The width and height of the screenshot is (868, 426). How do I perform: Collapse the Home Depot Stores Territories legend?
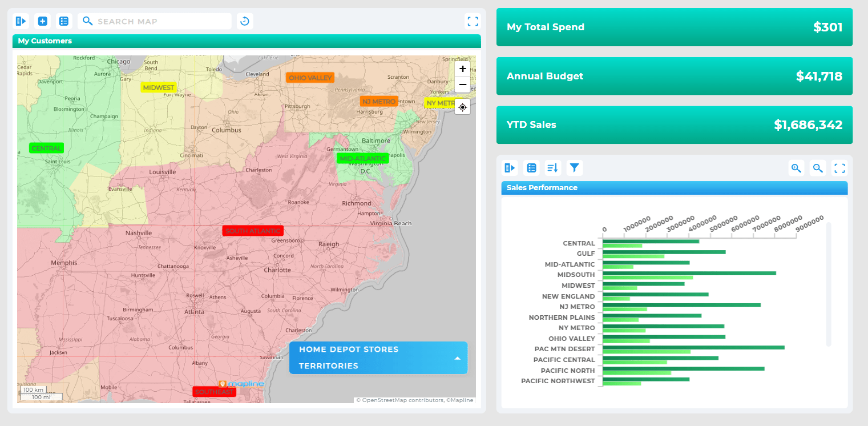pos(457,357)
